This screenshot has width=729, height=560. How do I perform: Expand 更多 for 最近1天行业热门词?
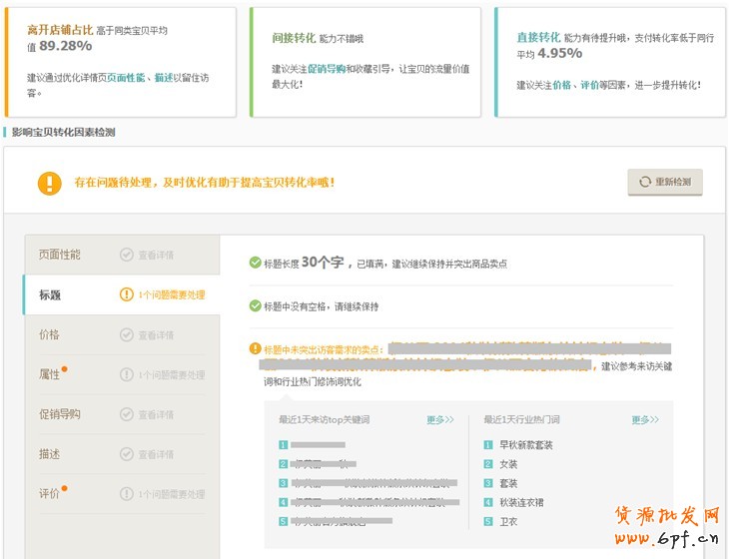pyautogui.click(x=644, y=420)
